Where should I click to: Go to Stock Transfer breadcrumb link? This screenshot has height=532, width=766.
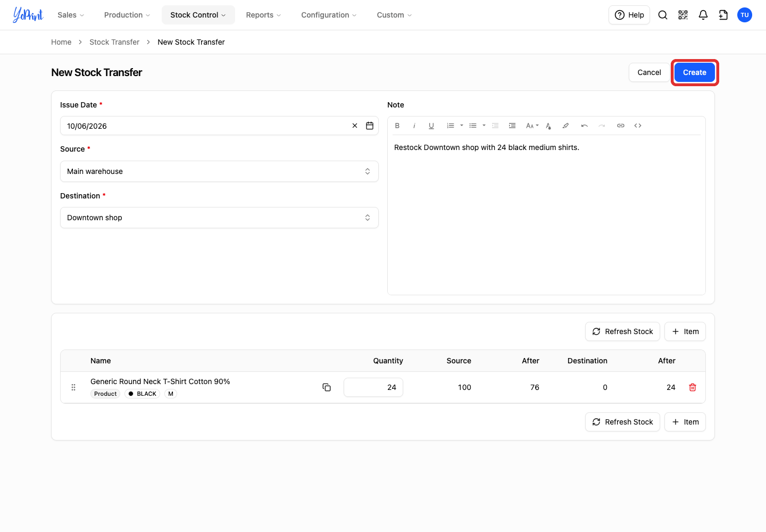coord(114,42)
